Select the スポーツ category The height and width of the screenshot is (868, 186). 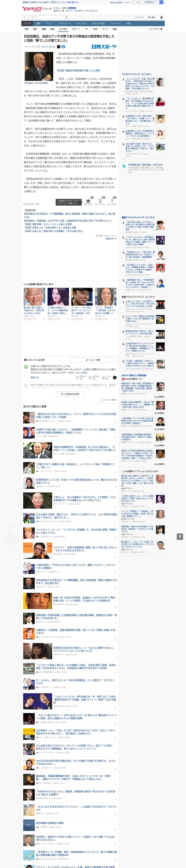click(x=76, y=29)
